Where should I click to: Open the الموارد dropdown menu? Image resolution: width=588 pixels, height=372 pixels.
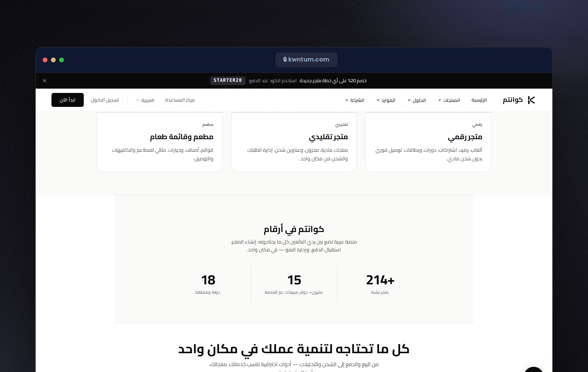[x=386, y=100]
